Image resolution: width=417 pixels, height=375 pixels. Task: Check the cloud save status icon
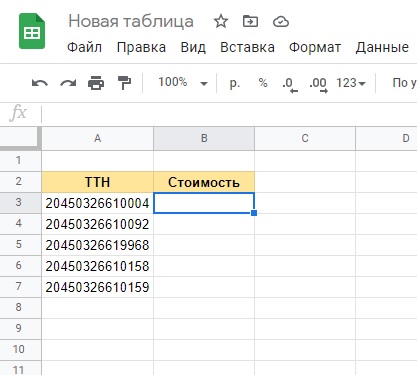point(281,22)
